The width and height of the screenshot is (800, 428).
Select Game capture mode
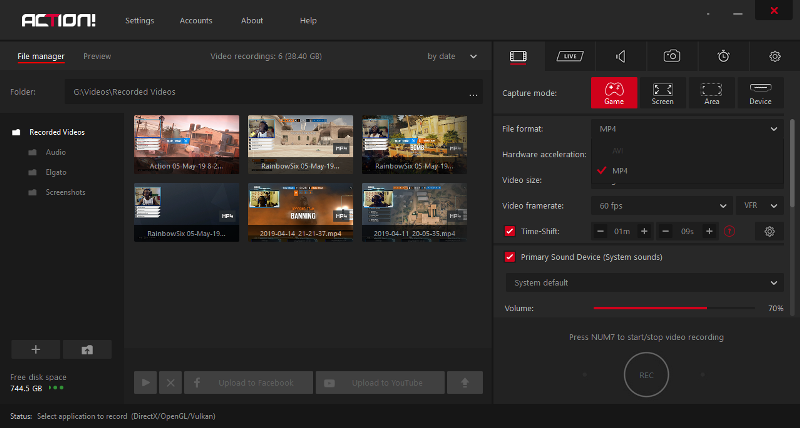tap(614, 93)
